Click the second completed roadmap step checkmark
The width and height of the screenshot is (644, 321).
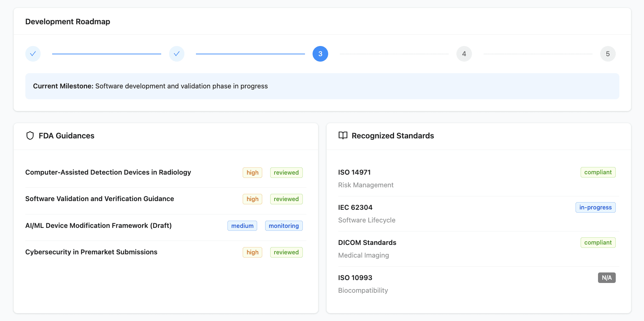pyautogui.click(x=177, y=54)
